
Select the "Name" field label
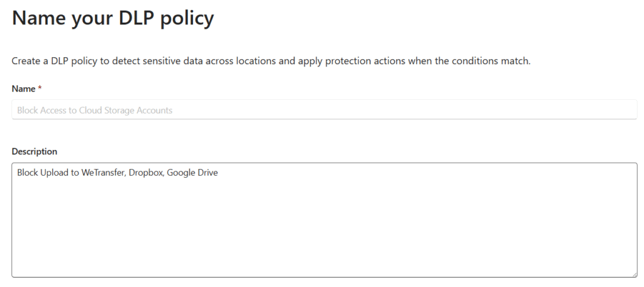point(23,89)
